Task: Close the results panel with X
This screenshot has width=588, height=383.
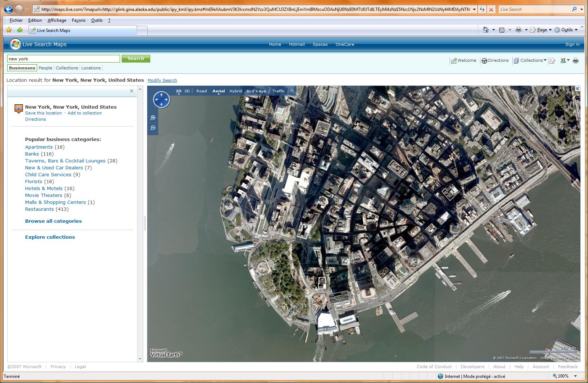Action: coord(132,91)
